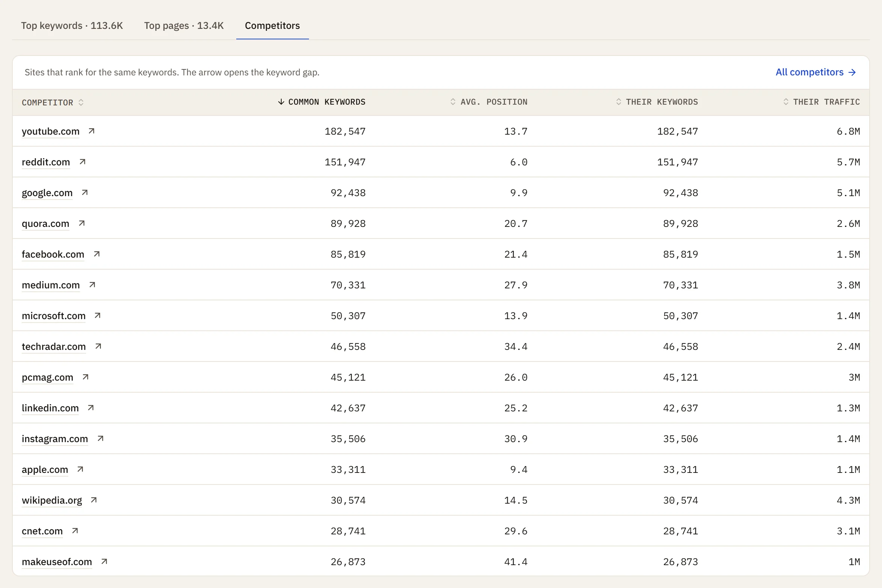The width and height of the screenshot is (882, 588).
Task: Open keyword gap arrow for techradar.com
Action: pyautogui.click(x=98, y=346)
